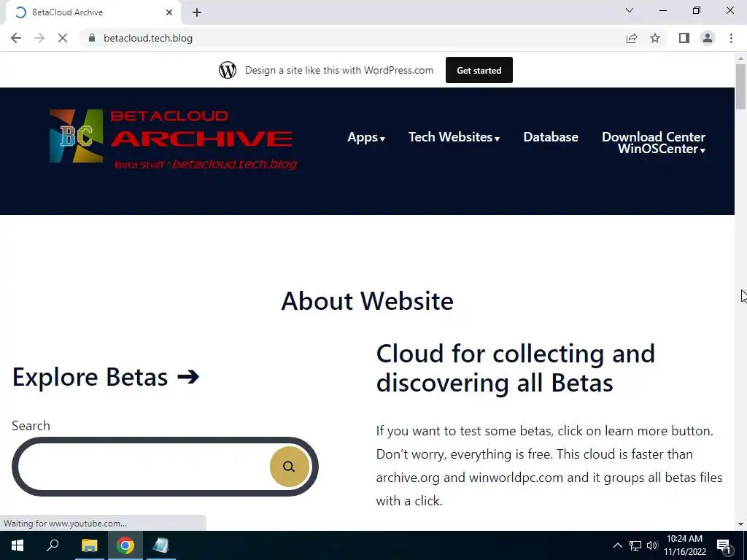Open the browser side panel
Viewport: 747px width, 560px height.
[684, 38]
